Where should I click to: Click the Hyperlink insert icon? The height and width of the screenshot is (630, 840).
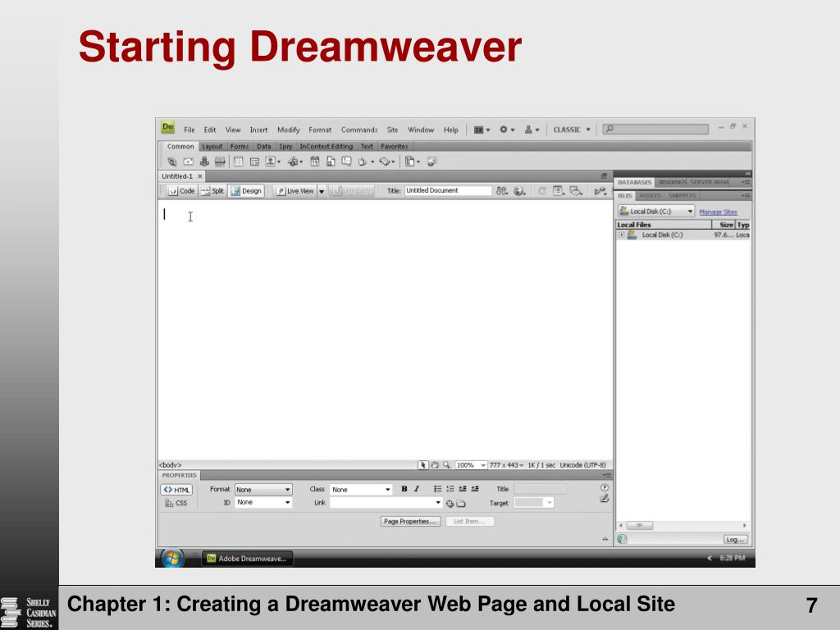[172, 162]
